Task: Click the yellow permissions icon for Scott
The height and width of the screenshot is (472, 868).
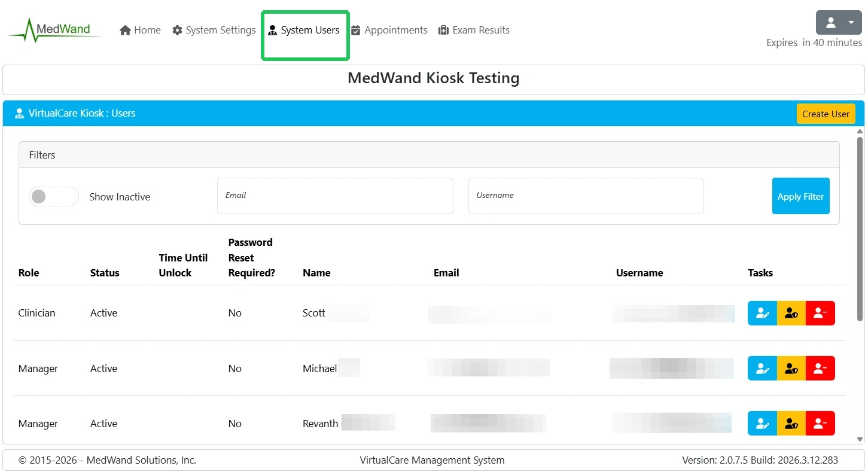Action: 791,313
